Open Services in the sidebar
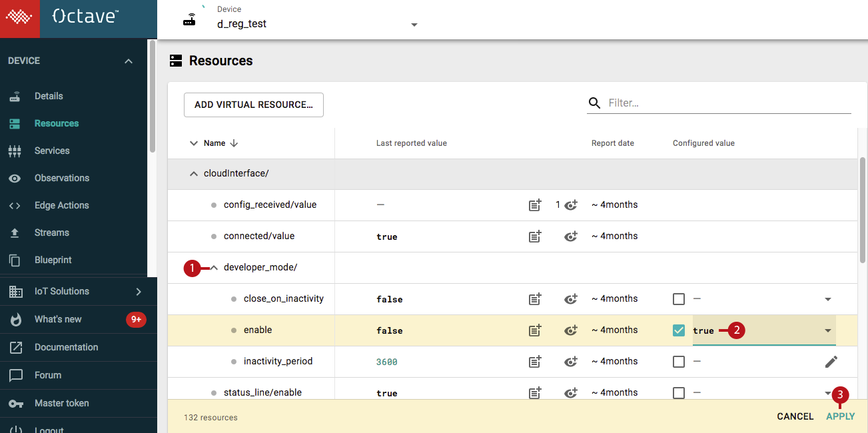The image size is (868, 433). (52, 151)
